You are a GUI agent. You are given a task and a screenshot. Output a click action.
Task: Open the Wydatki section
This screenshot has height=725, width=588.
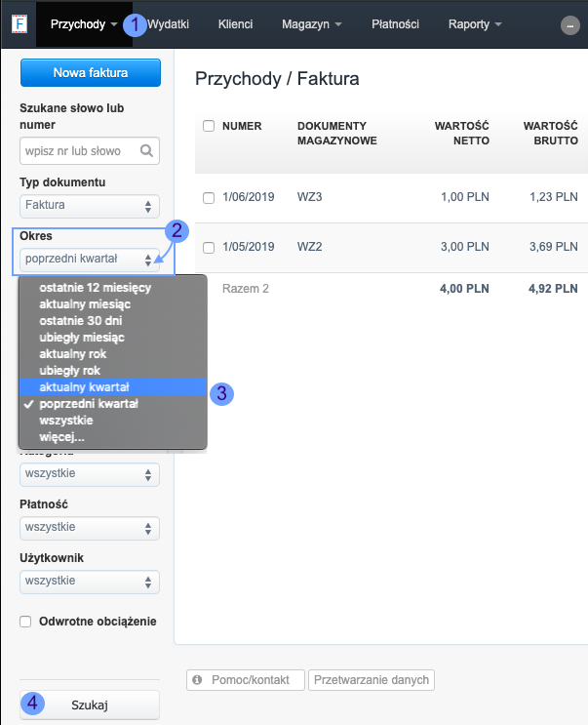coord(168,24)
